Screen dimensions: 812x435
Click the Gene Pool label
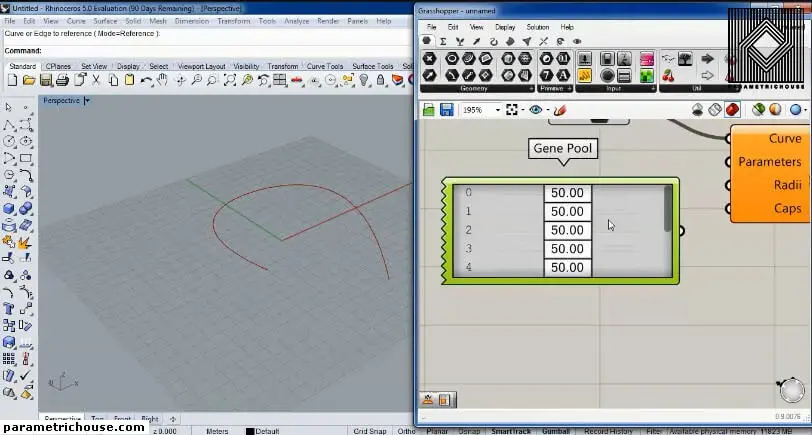pos(563,148)
